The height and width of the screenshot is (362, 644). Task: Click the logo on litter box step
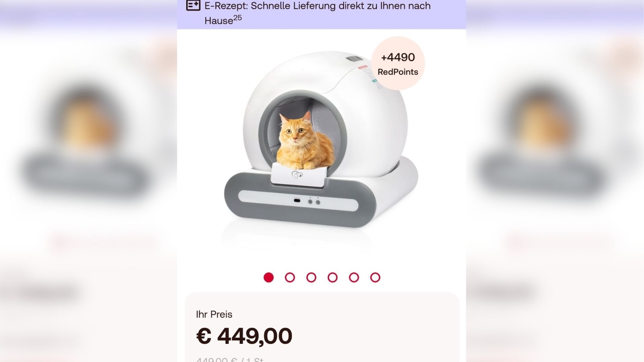[x=297, y=175]
